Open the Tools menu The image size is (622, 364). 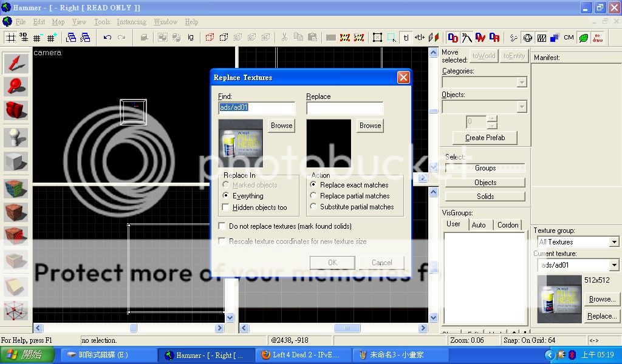pyautogui.click(x=101, y=22)
